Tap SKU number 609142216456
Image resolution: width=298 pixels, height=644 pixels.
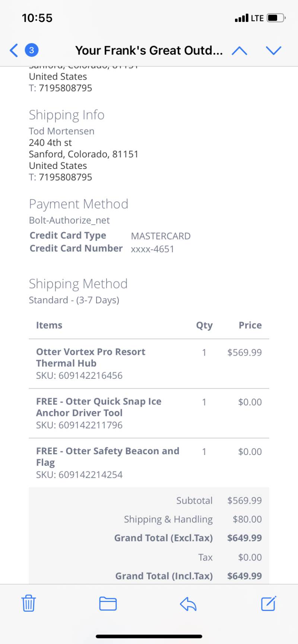pyautogui.click(x=91, y=375)
